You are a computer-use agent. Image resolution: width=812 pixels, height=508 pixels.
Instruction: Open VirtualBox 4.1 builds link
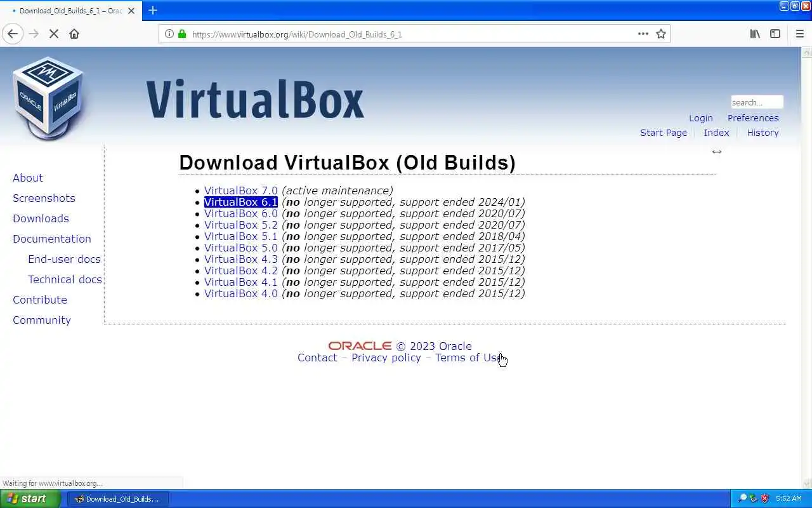(241, 282)
